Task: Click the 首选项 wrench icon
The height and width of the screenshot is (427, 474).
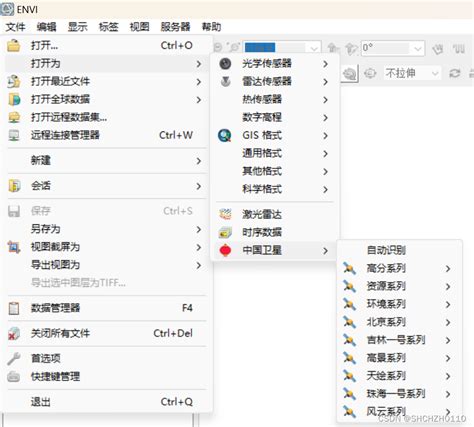Action: [14, 358]
